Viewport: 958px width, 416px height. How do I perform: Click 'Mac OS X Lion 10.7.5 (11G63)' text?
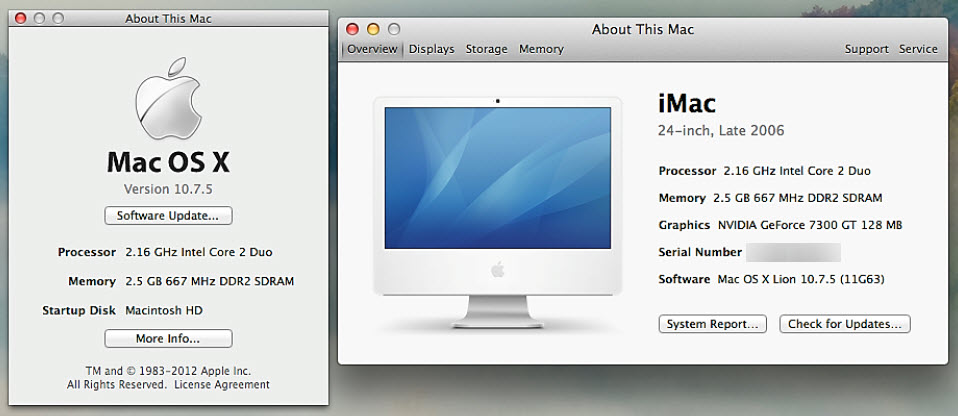[801, 279]
